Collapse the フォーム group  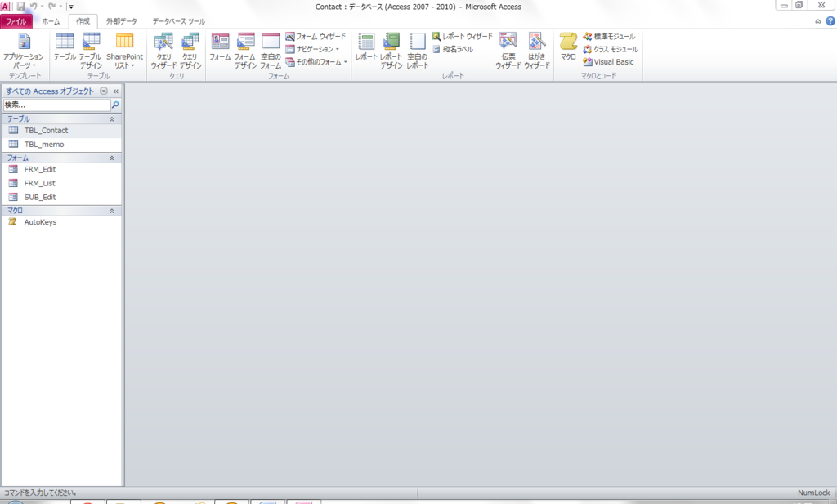pyautogui.click(x=111, y=158)
